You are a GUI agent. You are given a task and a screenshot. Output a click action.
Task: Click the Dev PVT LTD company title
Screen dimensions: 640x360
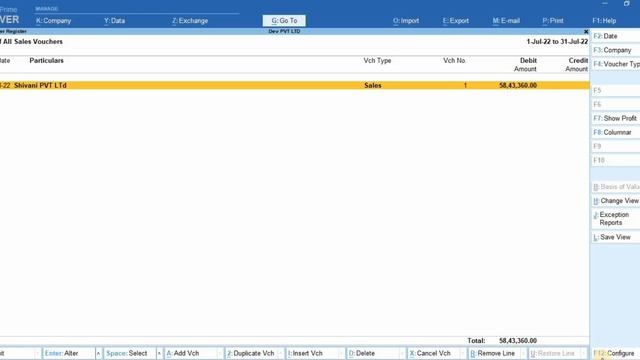pyautogui.click(x=284, y=31)
